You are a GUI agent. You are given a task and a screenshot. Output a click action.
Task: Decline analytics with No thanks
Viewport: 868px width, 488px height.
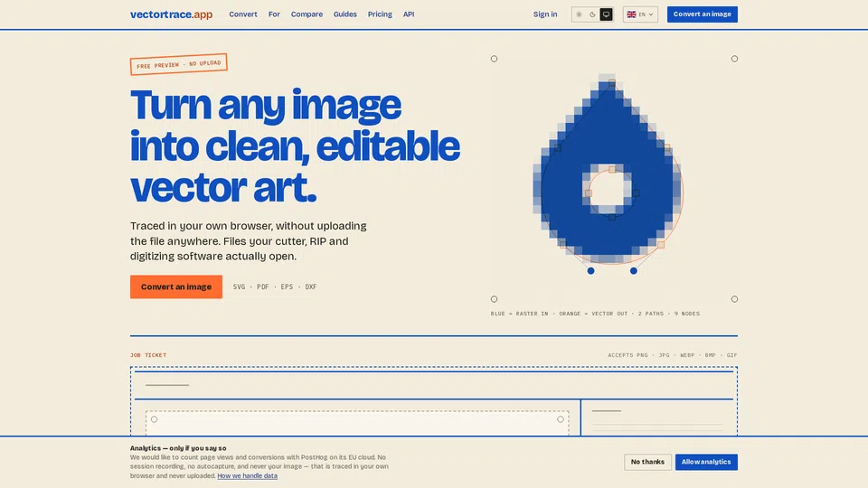[647, 462]
